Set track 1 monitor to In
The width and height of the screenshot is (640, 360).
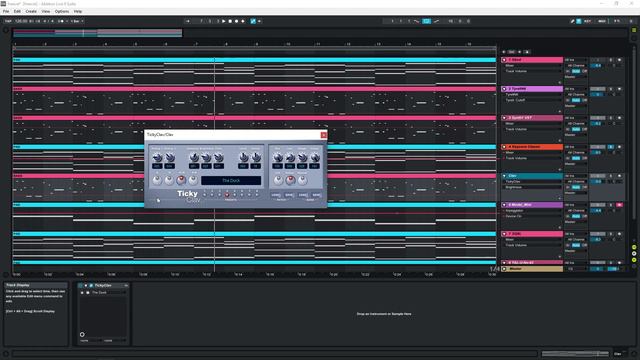(568, 71)
